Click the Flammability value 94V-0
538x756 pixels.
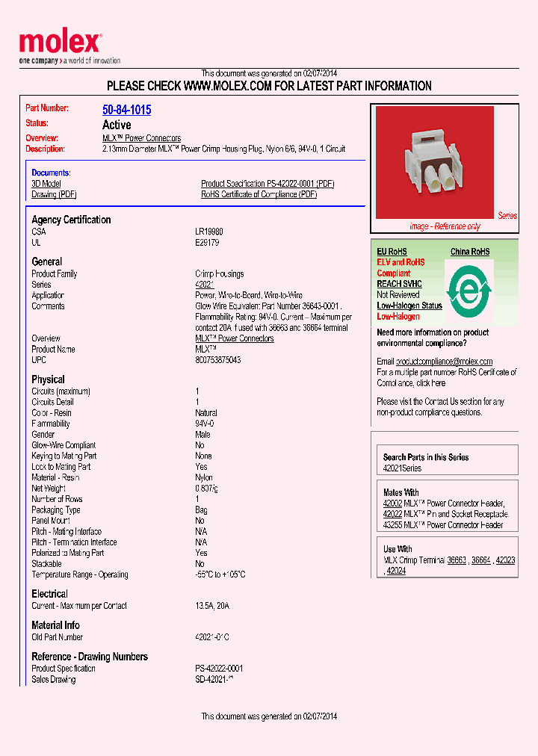pyautogui.click(x=205, y=424)
